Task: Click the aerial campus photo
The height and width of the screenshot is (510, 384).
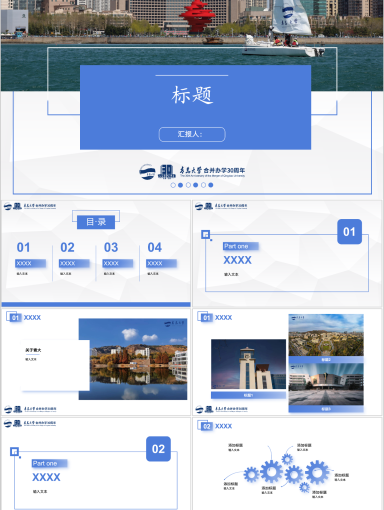Action: [x=326, y=335]
